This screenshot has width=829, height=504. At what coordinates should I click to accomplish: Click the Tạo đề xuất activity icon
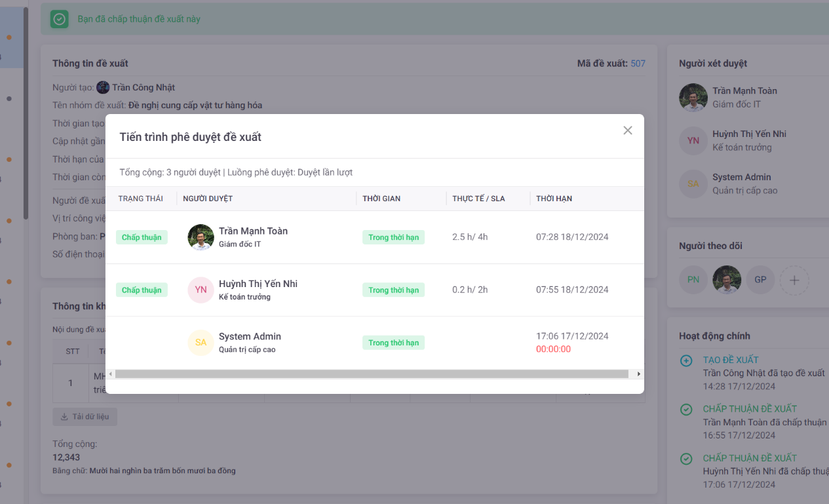[686, 360]
